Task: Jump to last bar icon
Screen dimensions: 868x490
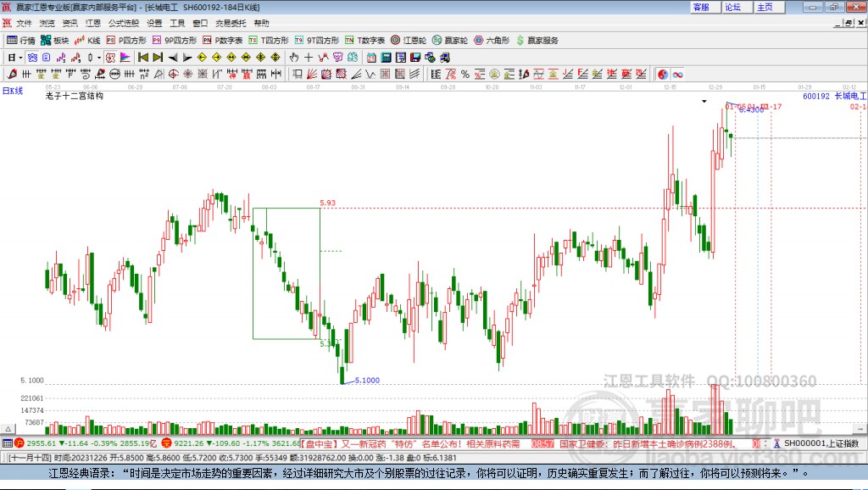Action: [x=158, y=58]
